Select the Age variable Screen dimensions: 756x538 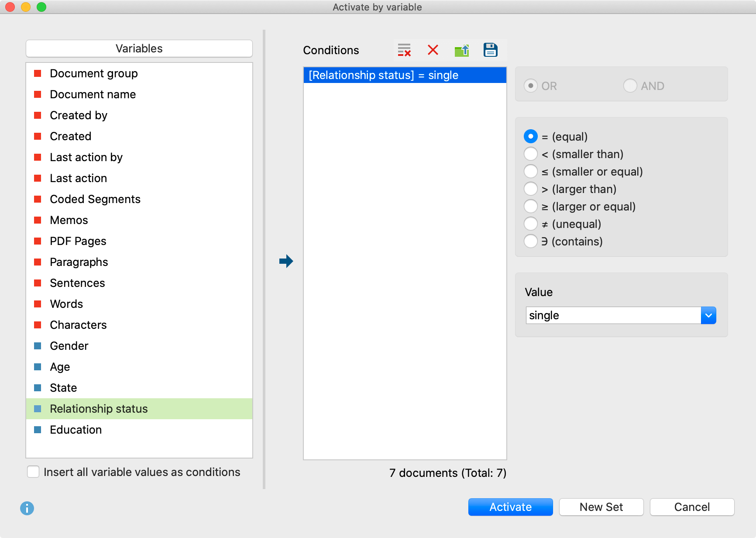[60, 367]
